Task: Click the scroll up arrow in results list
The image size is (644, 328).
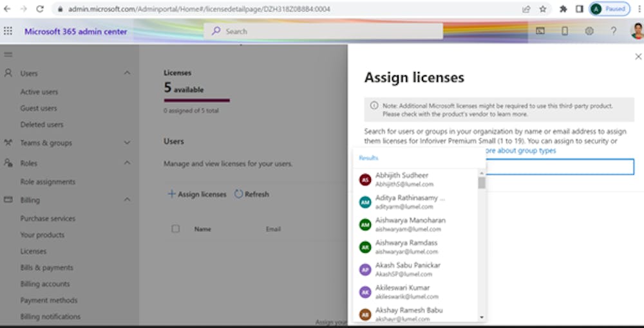Action: click(x=482, y=172)
